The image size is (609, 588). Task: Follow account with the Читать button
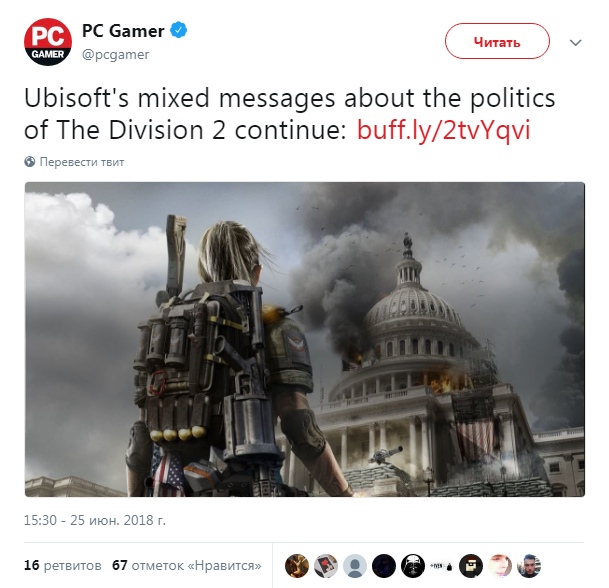pos(497,42)
